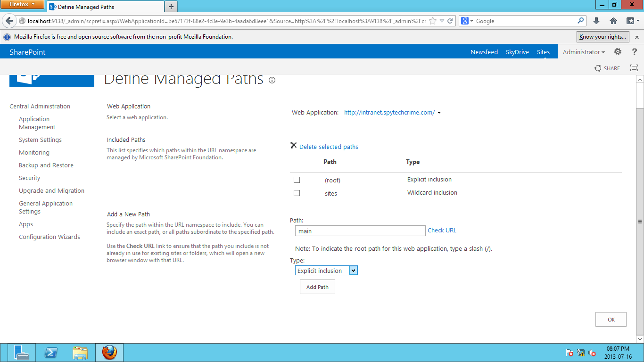The width and height of the screenshot is (644, 362).
Task: Click the Firefox taskbar icon
Action: coord(109,353)
